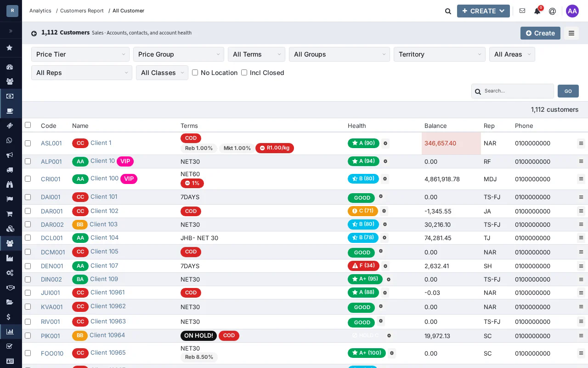Screen dimensions: 588x368
Task: Open the All Classes dropdown
Action: point(162,73)
